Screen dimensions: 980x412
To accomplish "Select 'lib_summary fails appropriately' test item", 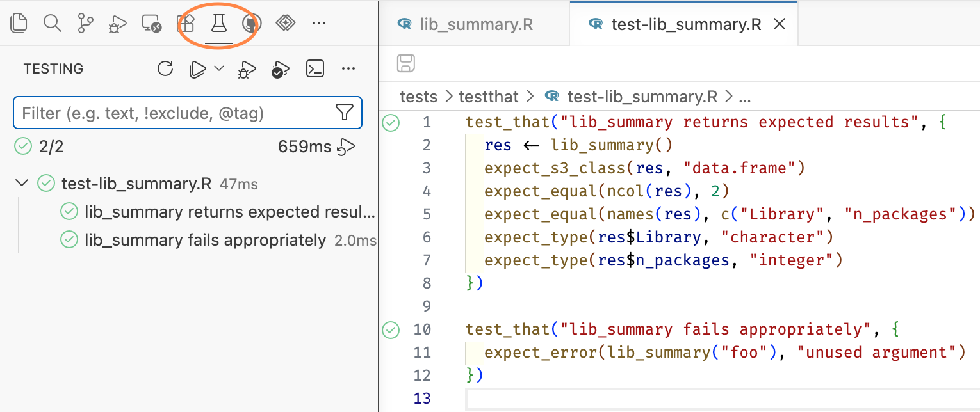I will [x=205, y=240].
